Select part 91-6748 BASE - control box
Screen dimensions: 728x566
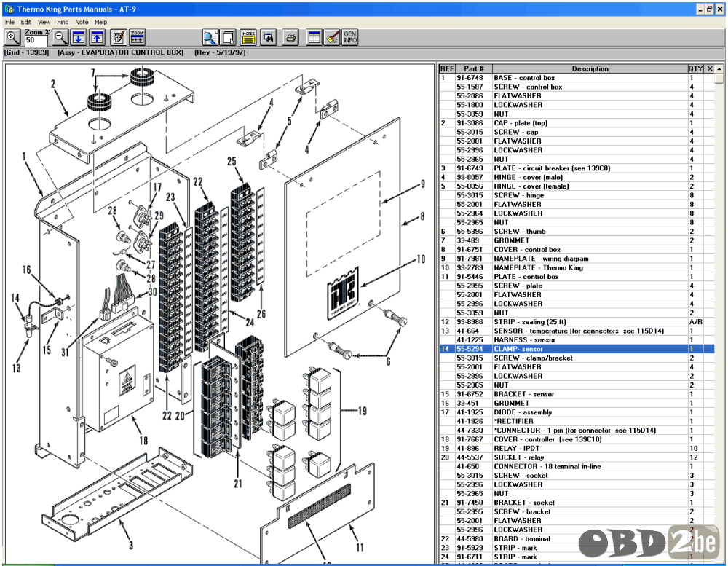point(577,78)
